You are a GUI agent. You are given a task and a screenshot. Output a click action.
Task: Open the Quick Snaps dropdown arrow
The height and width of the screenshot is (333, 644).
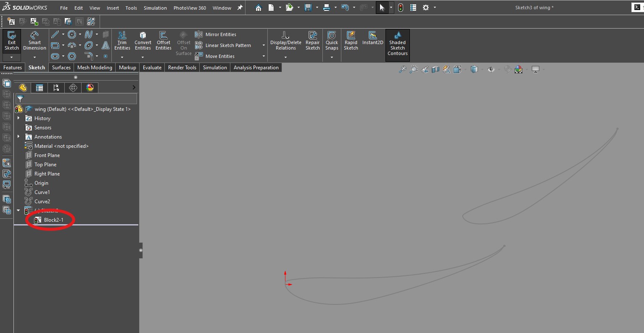pyautogui.click(x=332, y=57)
